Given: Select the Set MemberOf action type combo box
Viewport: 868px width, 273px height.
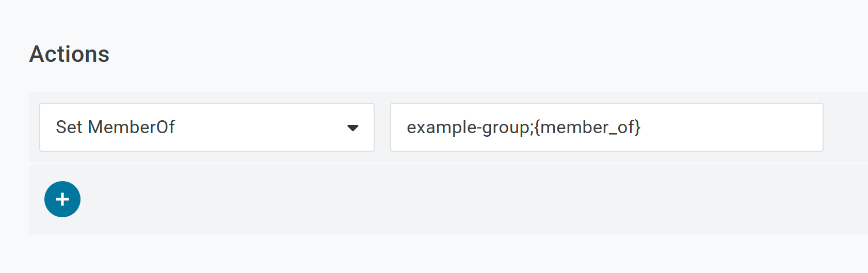Looking at the screenshot, I should (x=206, y=127).
